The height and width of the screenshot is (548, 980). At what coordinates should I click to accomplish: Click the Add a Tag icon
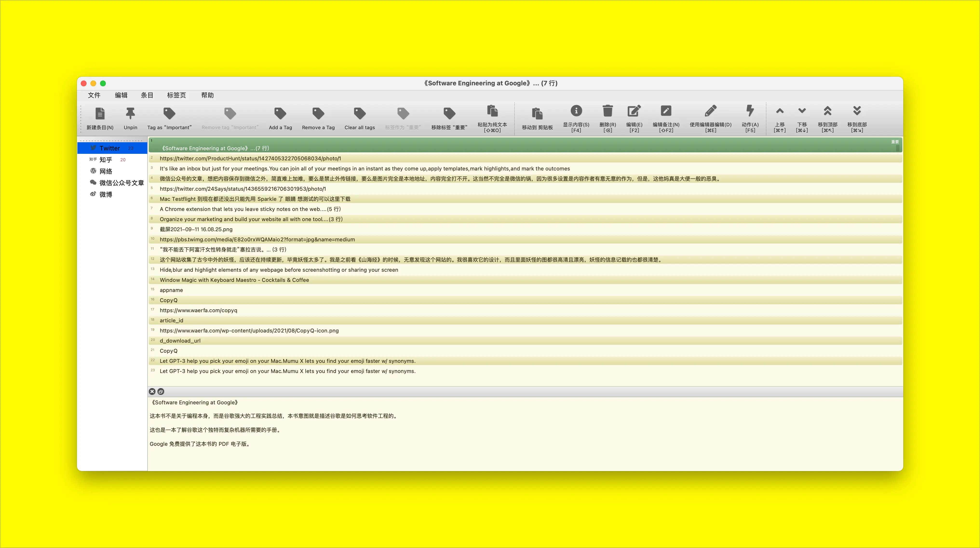point(280,113)
